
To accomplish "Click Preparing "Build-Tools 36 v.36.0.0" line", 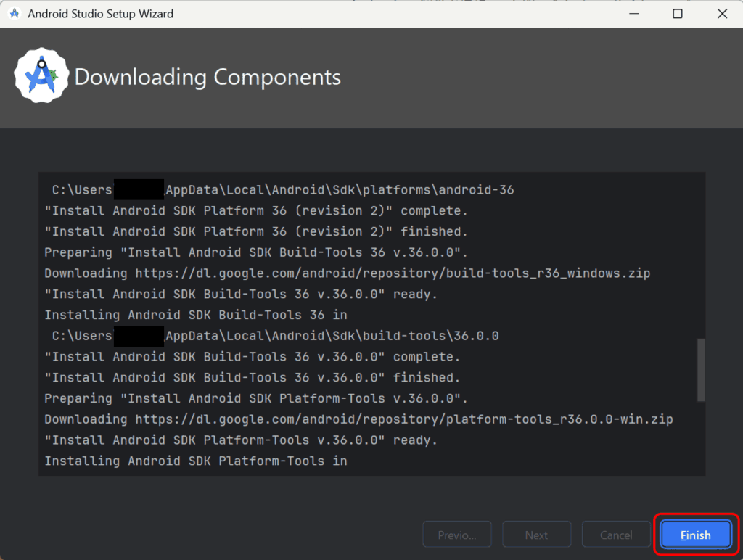I will tap(256, 252).
